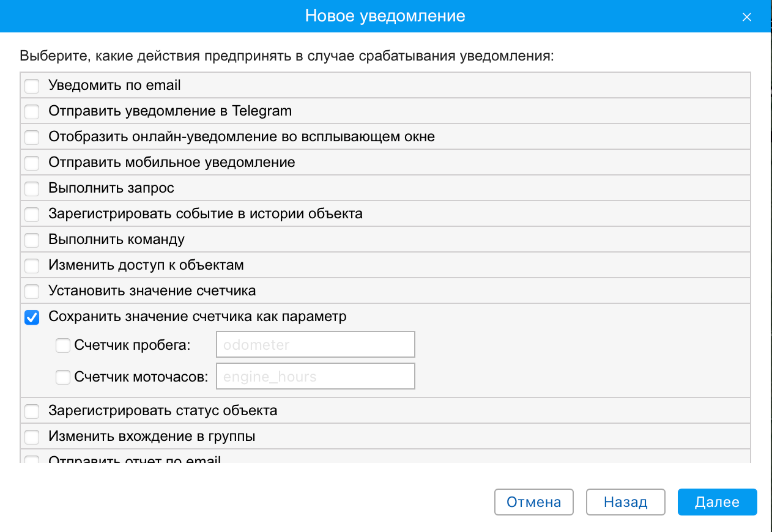Check 'Зарегистрировать статус объекта' option
This screenshot has height=532, width=772.
(x=32, y=412)
